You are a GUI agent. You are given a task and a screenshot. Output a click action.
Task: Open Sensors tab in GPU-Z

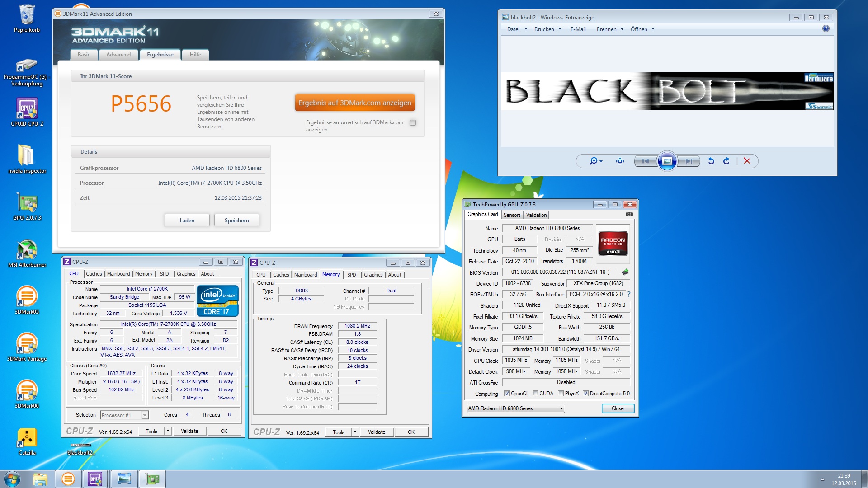coord(512,215)
